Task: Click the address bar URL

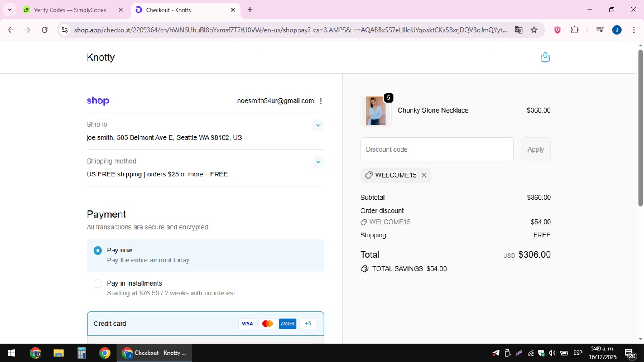Action: [291, 30]
